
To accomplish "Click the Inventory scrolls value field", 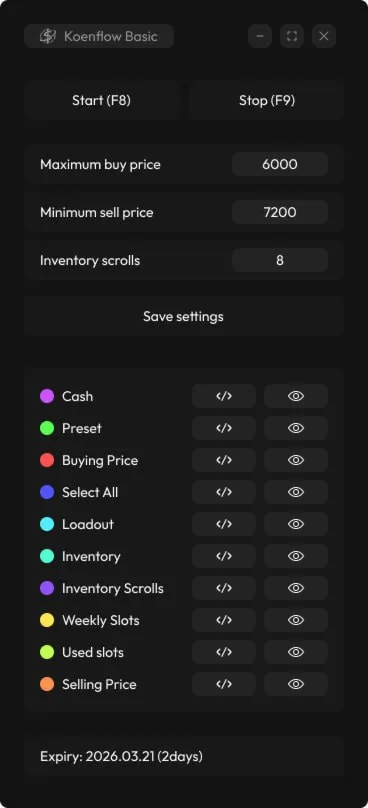I will click(280, 260).
